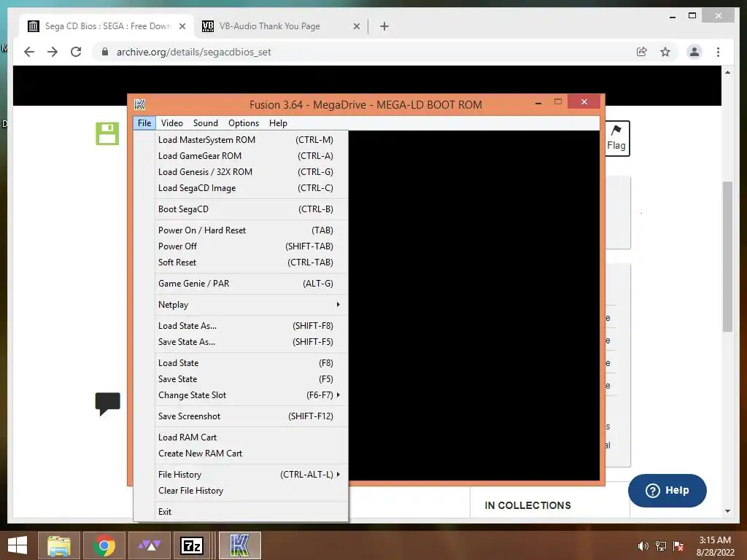Click the black speech bubble comments icon
Image resolution: width=747 pixels, height=560 pixels.
(108, 404)
